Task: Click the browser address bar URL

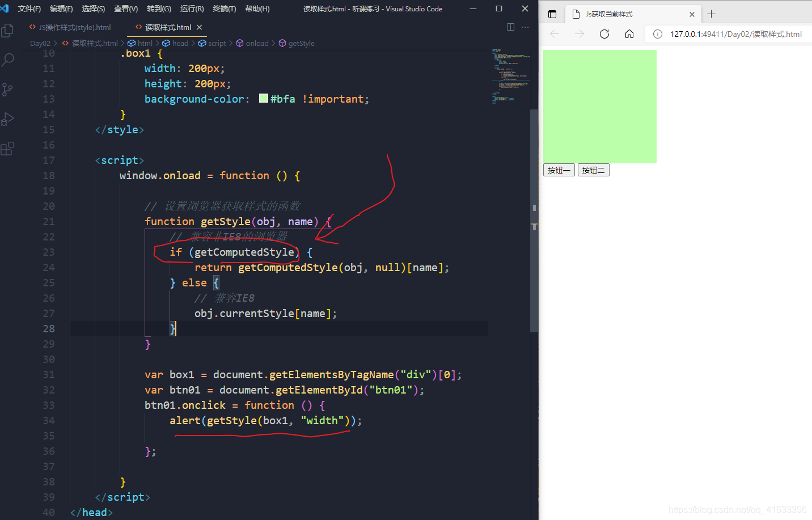Action: pos(736,34)
